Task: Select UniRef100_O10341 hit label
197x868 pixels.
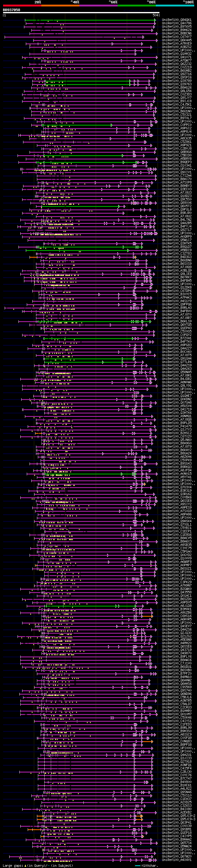Action: coord(176,165)
